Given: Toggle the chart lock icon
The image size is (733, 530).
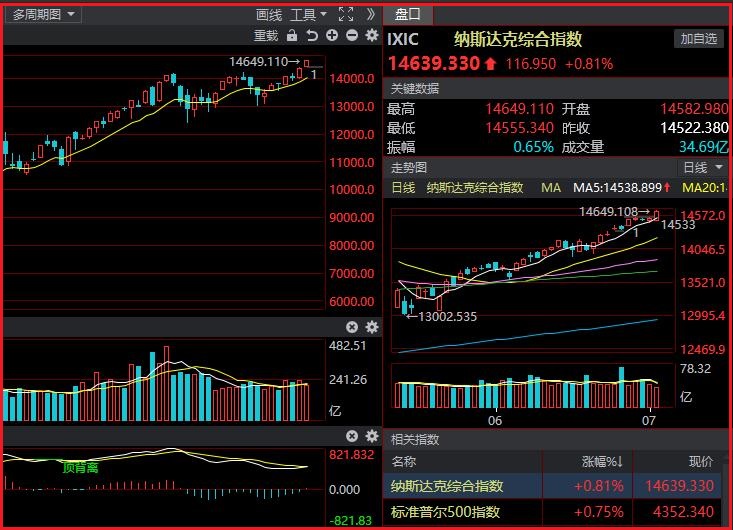Looking at the screenshot, I should (292, 36).
